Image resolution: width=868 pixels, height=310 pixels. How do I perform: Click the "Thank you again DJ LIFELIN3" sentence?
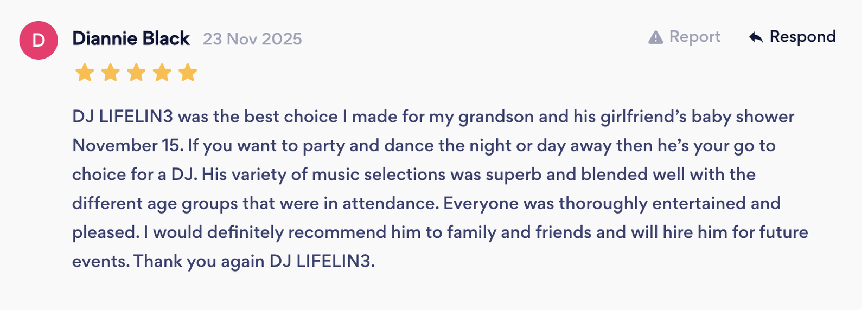click(254, 261)
